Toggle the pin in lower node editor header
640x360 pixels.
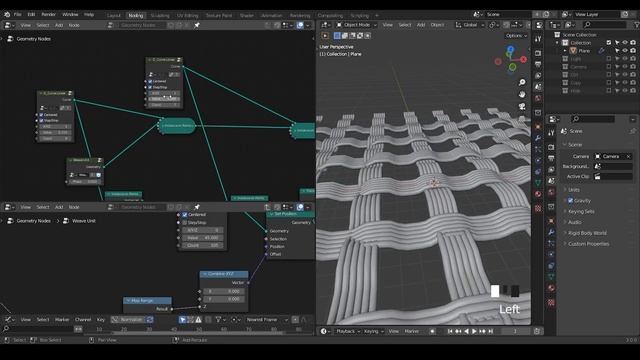(197, 207)
